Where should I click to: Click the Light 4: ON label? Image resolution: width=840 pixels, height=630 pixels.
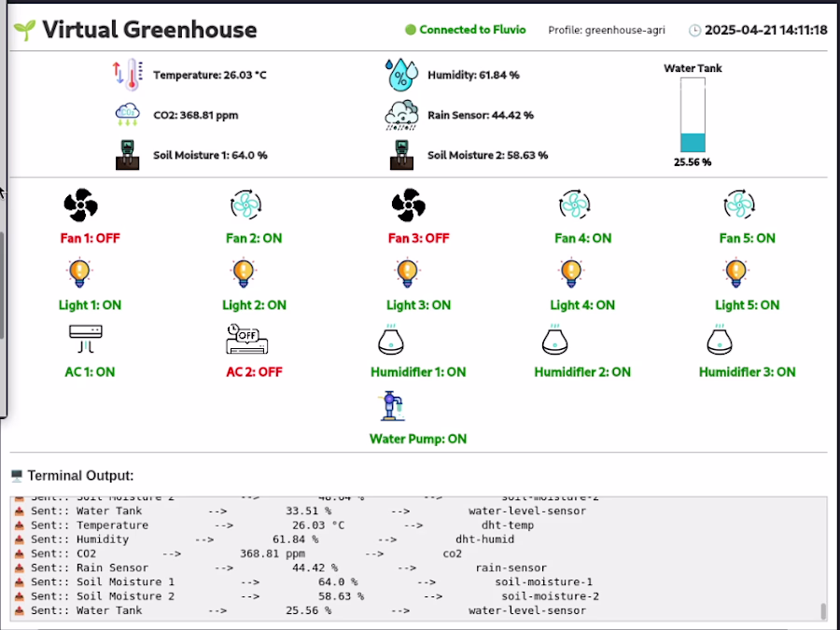click(x=582, y=305)
